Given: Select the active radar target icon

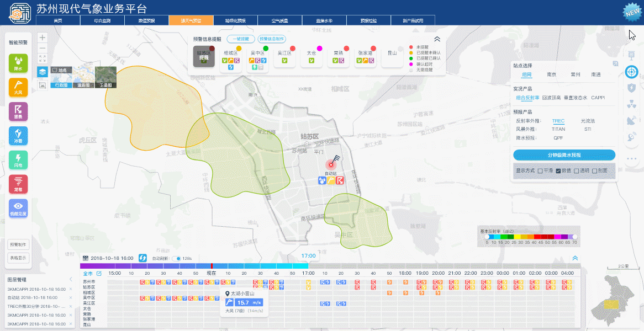Looking at the screenshot, I should click(x=631, y=72).
